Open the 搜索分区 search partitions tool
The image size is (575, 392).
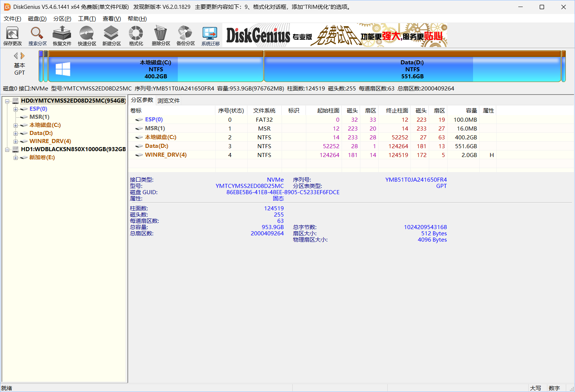pyautogui.click(x=38, y=36)
